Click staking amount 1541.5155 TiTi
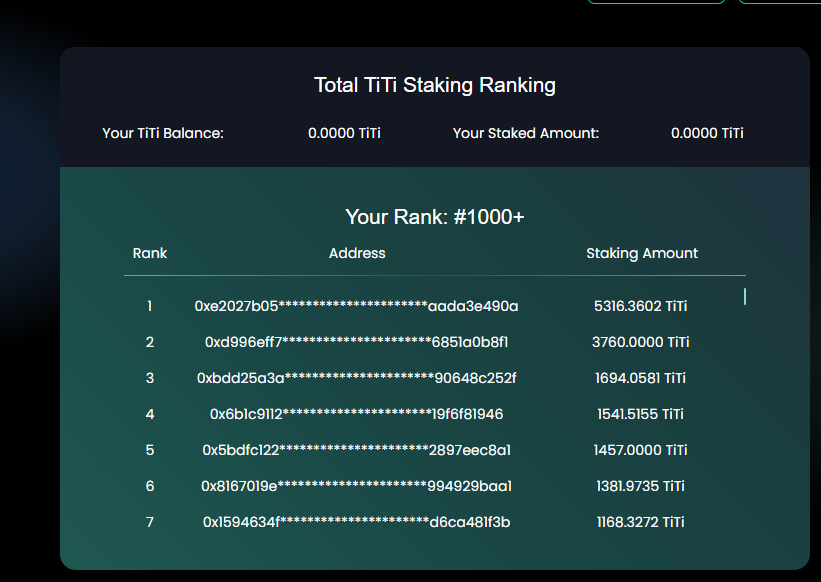This screenshot has width=821, height=582. pyautogui.click(x=640, y=415)
